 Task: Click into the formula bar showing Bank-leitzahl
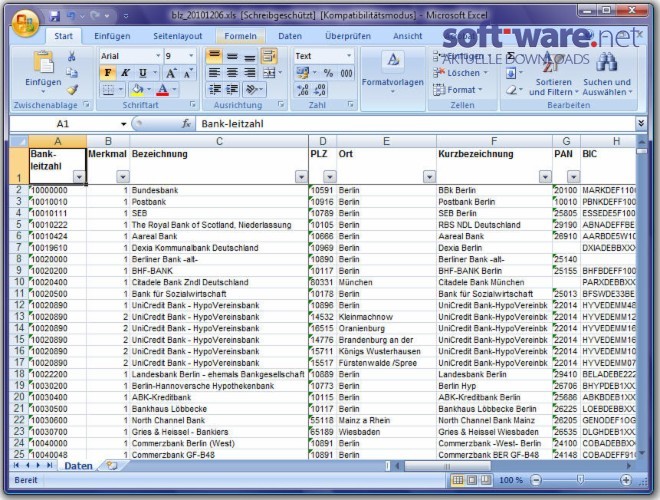(x=416, y=124)
